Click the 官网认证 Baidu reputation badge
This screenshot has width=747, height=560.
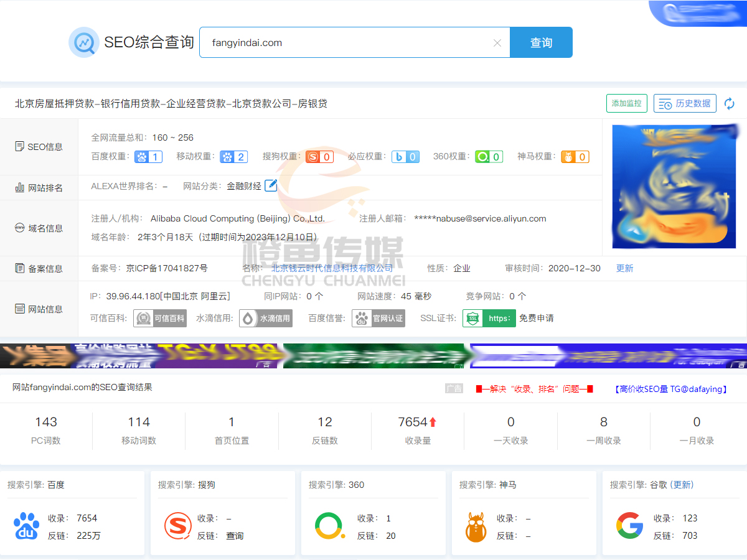point(378,318)
